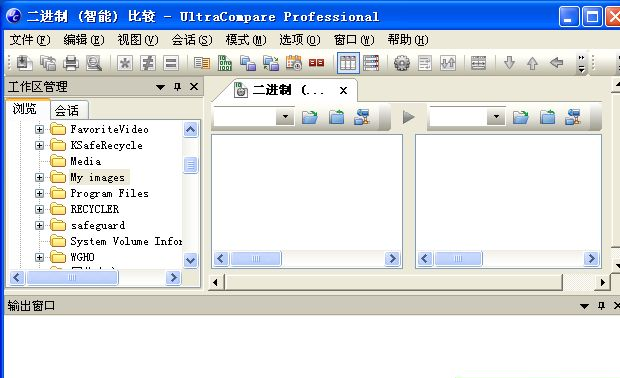Open the 窗口(W) menu
The height and width of the screenshot is (378, 620).
pos(353,40)
